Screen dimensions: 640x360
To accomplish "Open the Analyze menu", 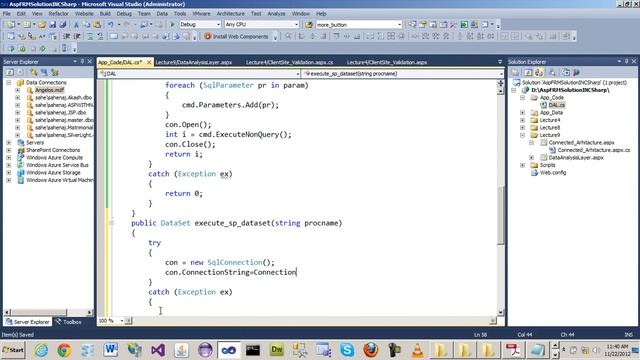I will pyautogui.click(x=276, y=13).
